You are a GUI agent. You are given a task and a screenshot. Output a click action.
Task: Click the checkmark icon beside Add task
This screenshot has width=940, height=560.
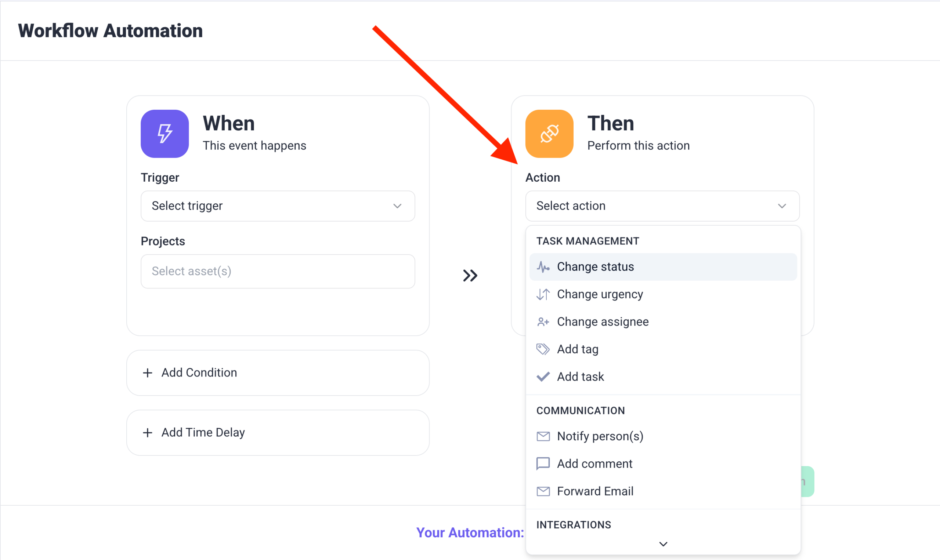[543, 377]
